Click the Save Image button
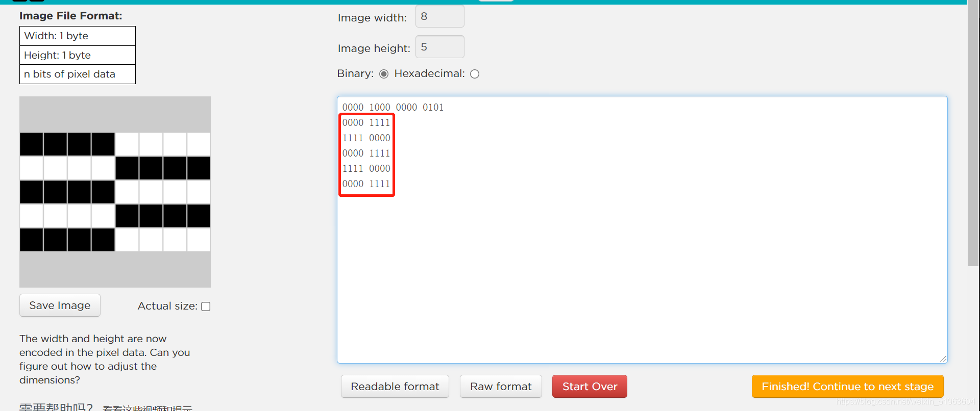This screenshot has width=980, height=411. 60,305
